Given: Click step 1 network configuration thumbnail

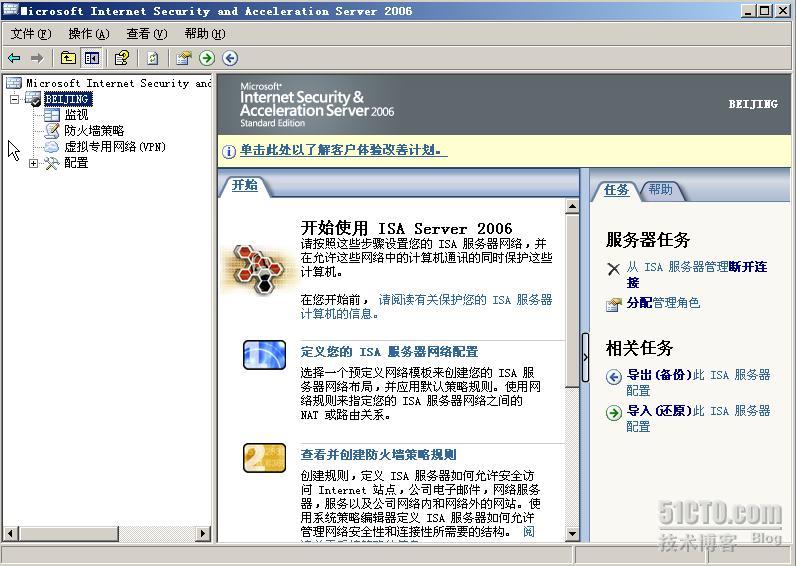Looking at the screenshot, I should (264, 355).
